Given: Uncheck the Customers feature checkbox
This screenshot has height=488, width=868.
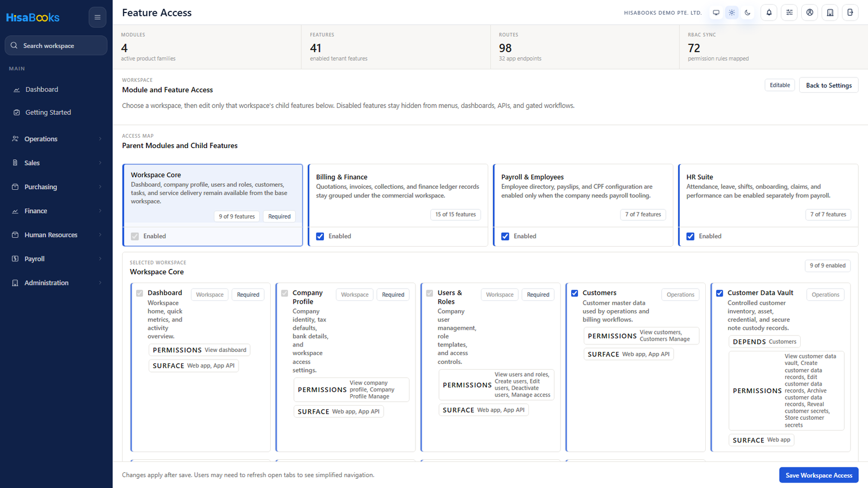Looking at the screenshot, I should 575,293.
